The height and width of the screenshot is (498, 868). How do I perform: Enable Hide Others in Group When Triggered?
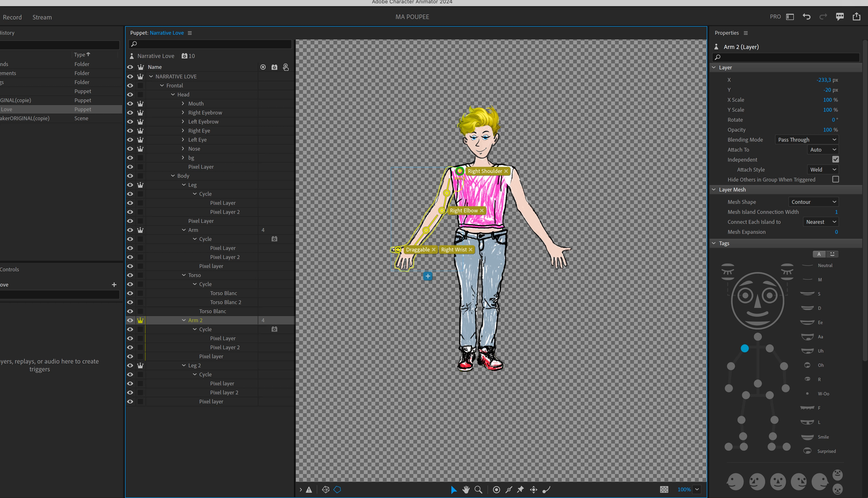pos(835,180)
